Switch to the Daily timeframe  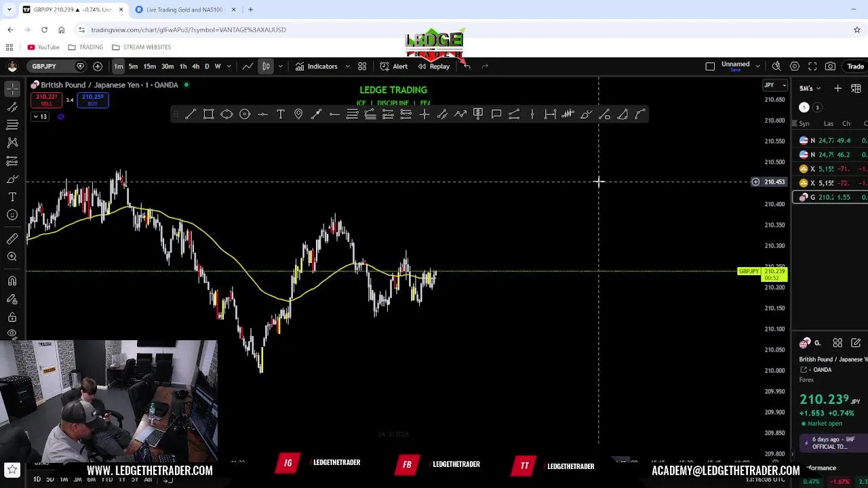point(207,66)
